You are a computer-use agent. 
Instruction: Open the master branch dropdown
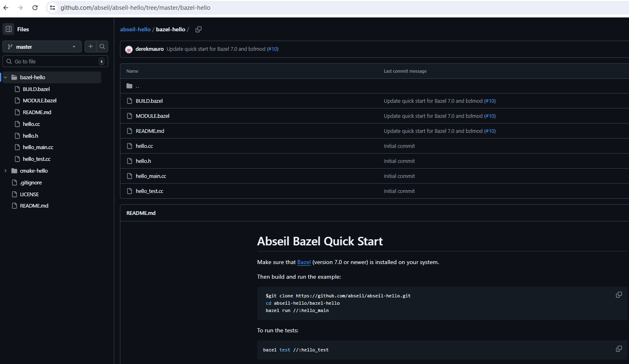point(42,47)
